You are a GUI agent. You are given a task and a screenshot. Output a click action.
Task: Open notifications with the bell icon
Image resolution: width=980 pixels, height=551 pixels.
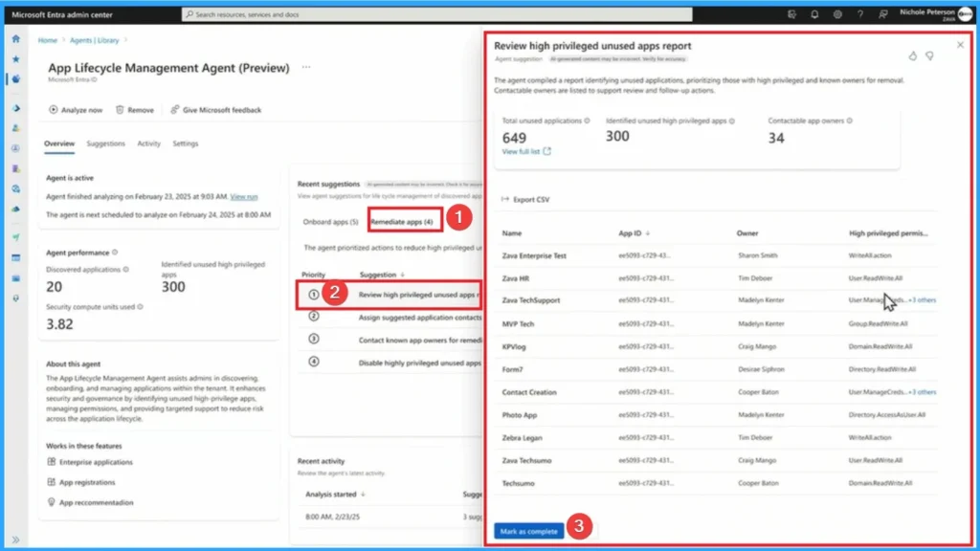tap(816, 14)
